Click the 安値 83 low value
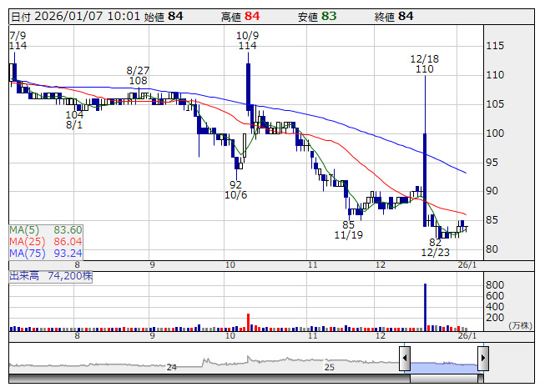Image resolution: width=545 pixels, height=392 pixels. coord(317,17)
